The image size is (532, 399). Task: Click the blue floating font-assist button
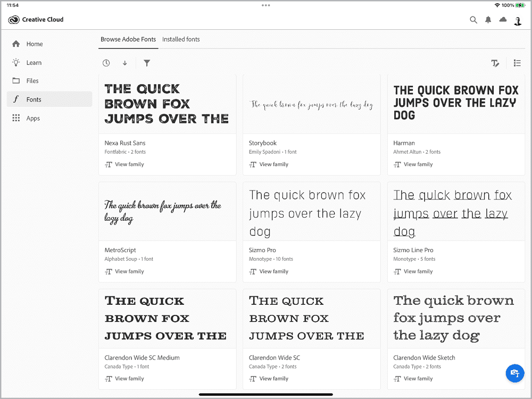[514, 373]
